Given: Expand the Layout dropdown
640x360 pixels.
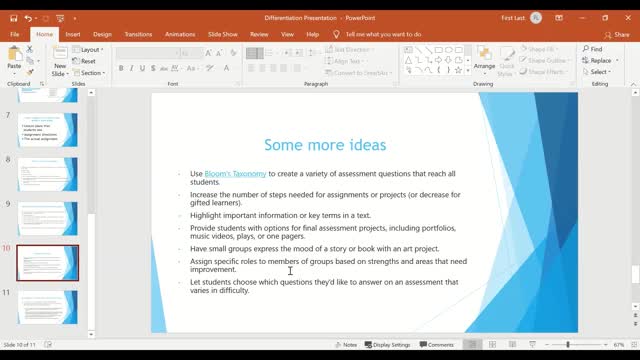Looking at the screenshot, I should 88,49.
